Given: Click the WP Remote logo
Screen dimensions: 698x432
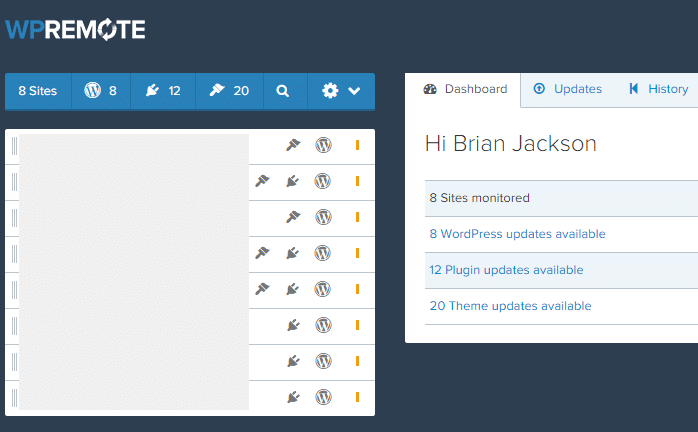Looking at the screenshot, I should click(x=75, y=29).
